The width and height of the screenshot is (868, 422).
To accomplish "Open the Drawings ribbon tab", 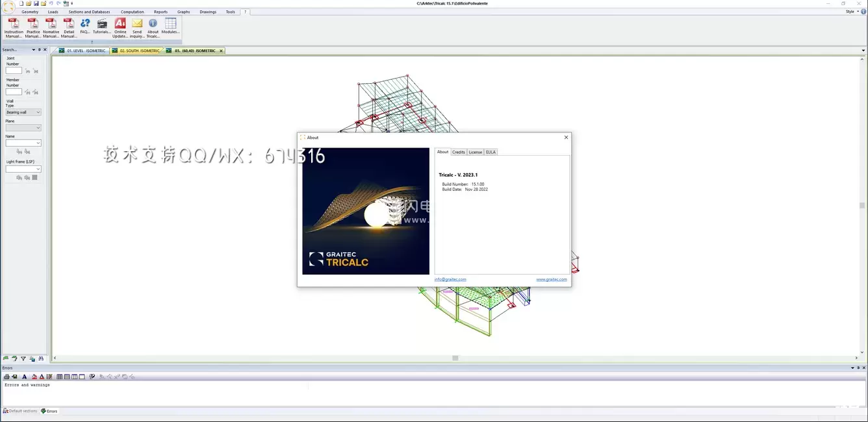I will click(208, 12).
